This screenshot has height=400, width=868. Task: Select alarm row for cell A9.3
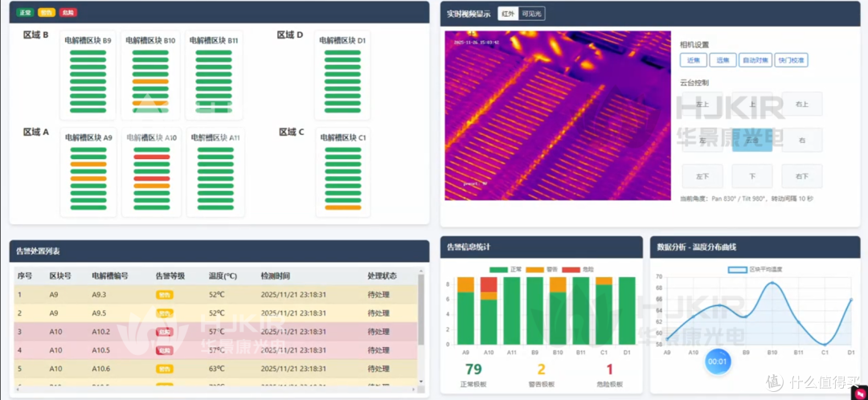pos(215,295)
